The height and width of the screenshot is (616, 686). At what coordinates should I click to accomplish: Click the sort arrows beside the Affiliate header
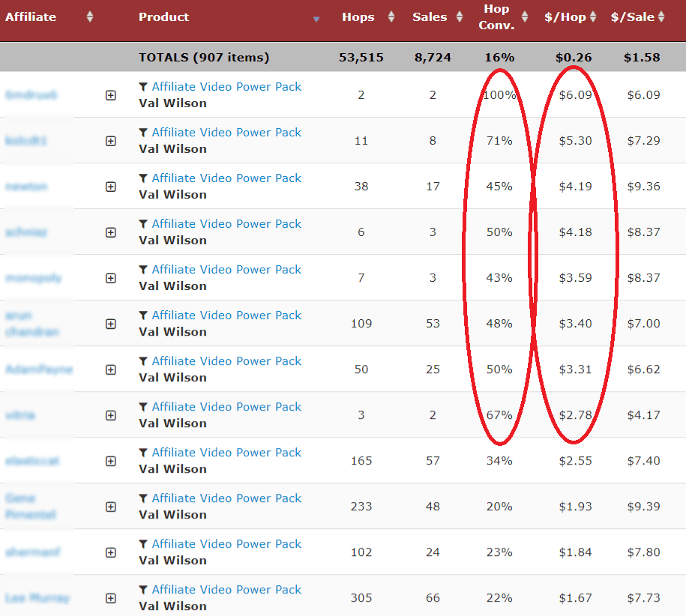(x=90, y=17)
